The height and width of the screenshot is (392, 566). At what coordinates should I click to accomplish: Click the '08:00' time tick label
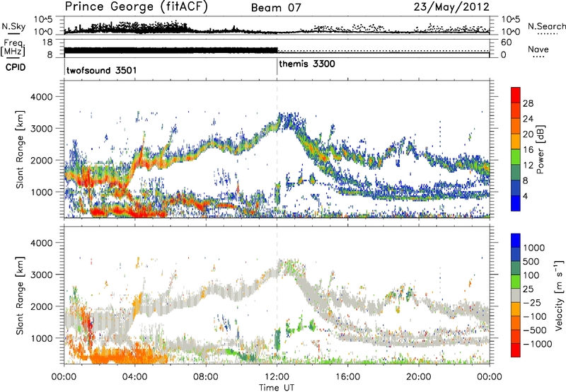click(206, 377)
